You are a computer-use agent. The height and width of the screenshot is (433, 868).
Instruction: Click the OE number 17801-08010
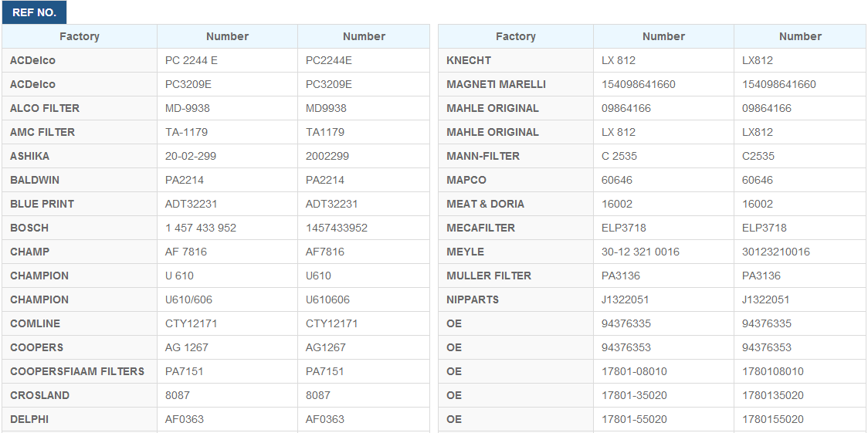coord(634,371)
